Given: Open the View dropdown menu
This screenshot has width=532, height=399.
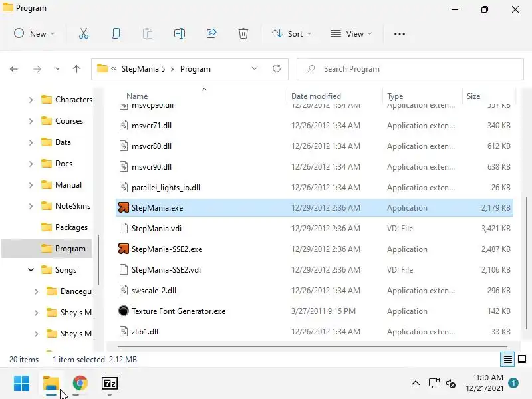Looking at the screenshot, I should click(351, 34).
